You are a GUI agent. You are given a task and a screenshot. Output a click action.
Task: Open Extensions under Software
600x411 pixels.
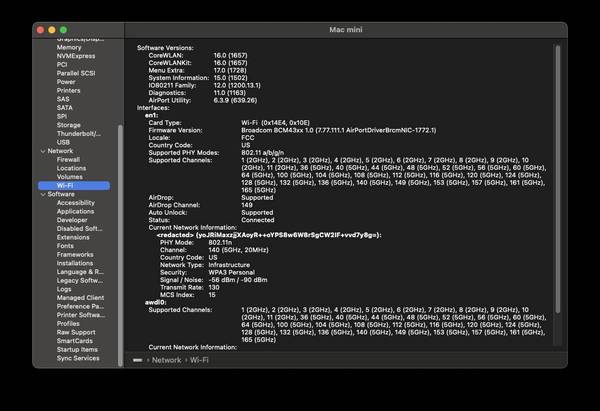[73, 237]
